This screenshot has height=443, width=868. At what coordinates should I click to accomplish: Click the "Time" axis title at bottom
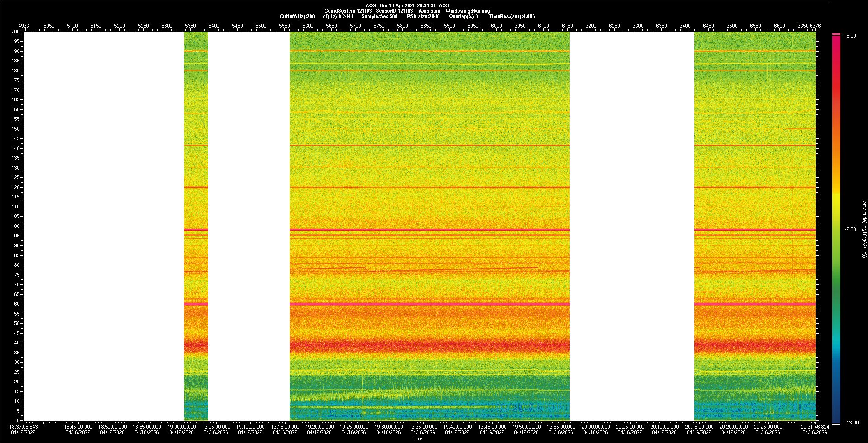(418, 438)
